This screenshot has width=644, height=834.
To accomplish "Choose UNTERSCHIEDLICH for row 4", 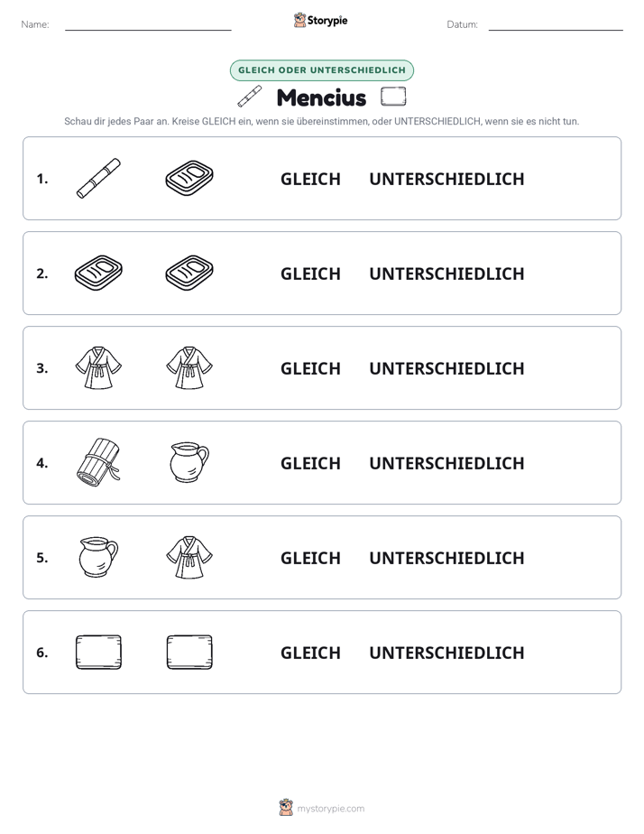I will 446,463.
